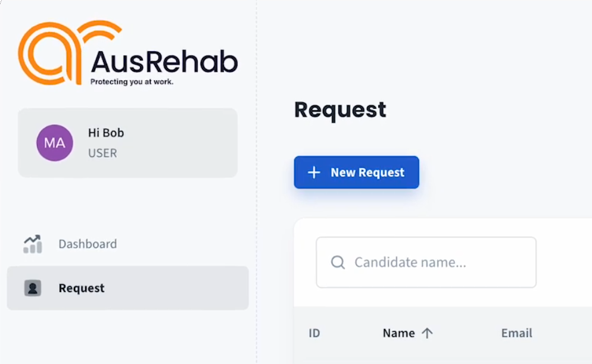The image size is (592, 364).
Task: Click the magnifying glass search icon
Action: tap(338, 262)
